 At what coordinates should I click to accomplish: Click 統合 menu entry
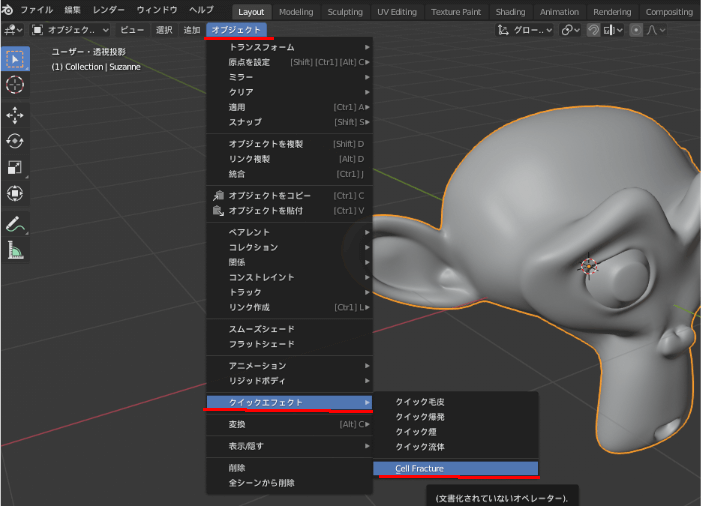click(x=289, y=174)
